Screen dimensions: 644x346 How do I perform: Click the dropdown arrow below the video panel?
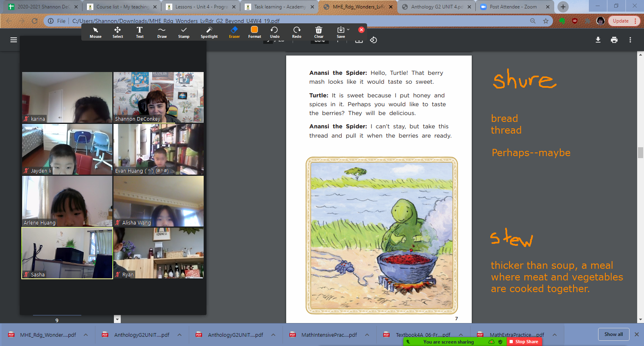click(x=117, y=319)
